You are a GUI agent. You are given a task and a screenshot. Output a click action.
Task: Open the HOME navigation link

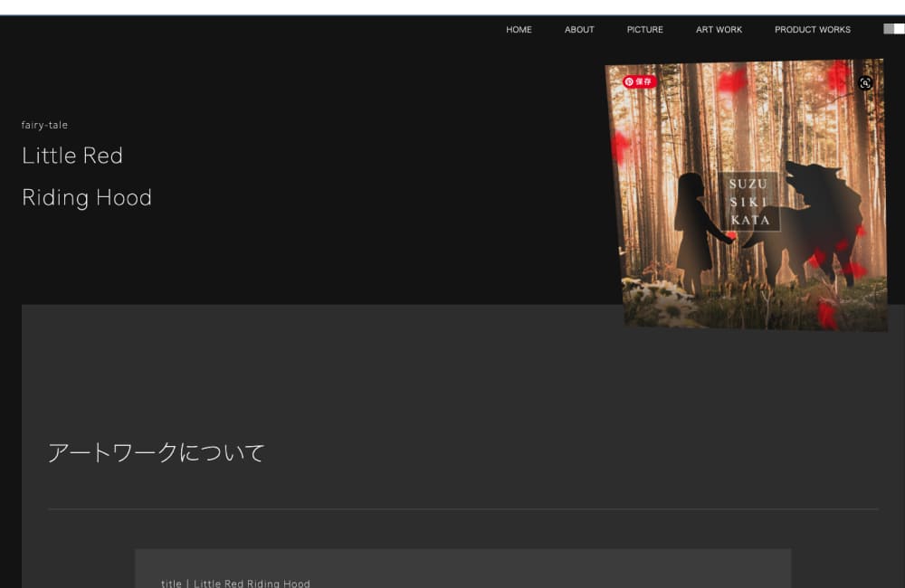coord(519,30)
